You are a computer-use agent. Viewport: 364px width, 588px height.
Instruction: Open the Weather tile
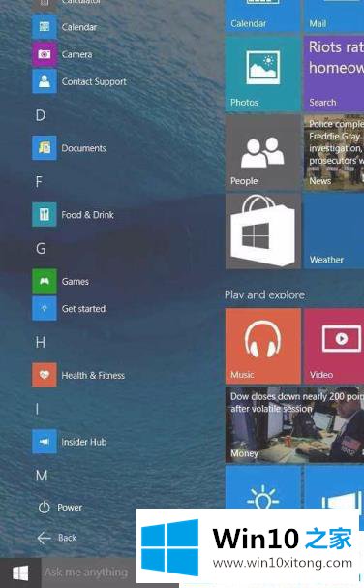[334, 231]
